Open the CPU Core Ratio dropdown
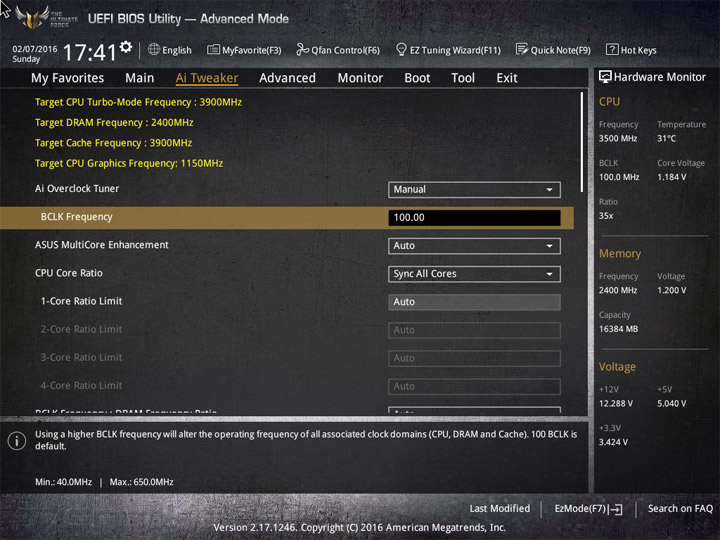The image size is (720, 540). [474, 274]
